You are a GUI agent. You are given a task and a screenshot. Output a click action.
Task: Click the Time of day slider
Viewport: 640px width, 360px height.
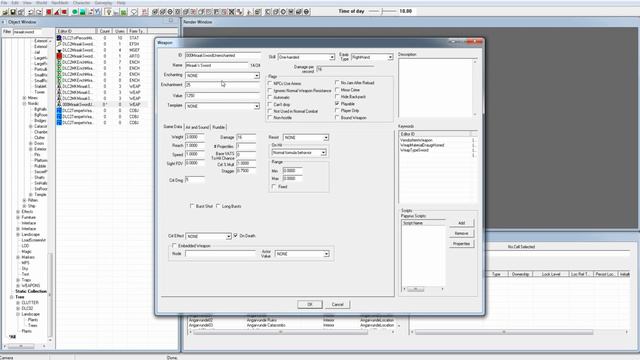click(382, 11)
